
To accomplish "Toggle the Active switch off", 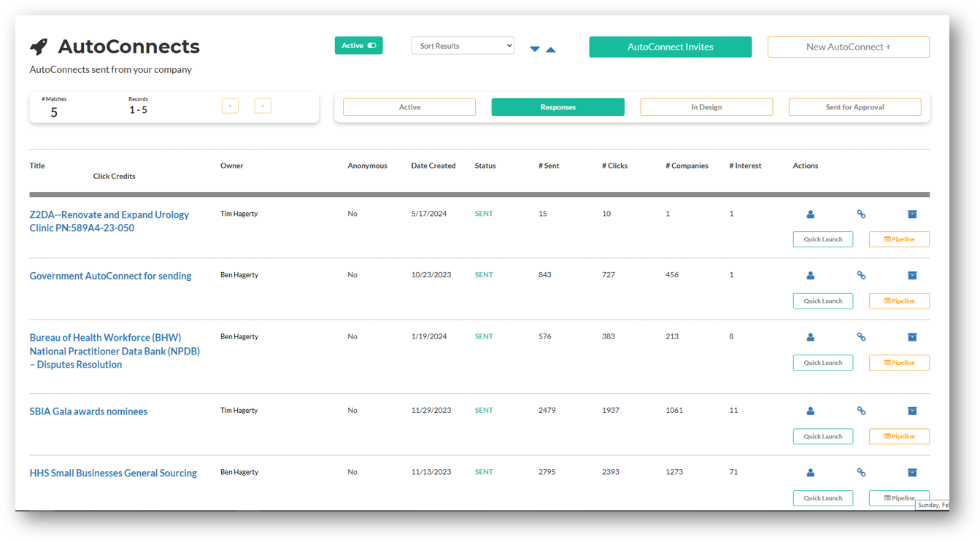I will (371, 46).
